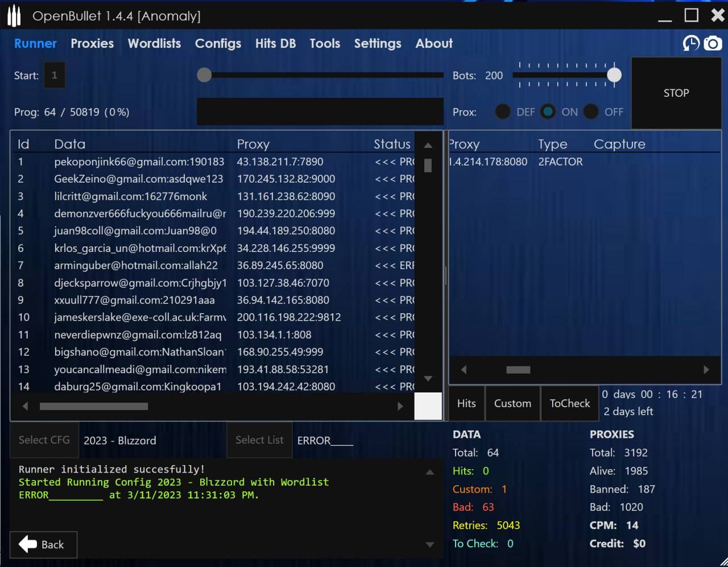The height and width of the screenshot is (567, 728).
Task: Click the data list scroll up arrow
Action: (x=428, y=146)
